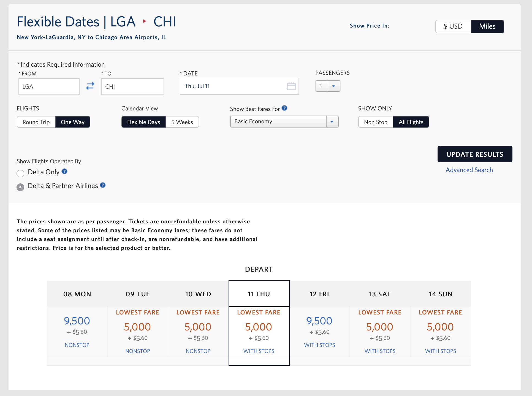Show All Flights option

click(x=411, y=122)
